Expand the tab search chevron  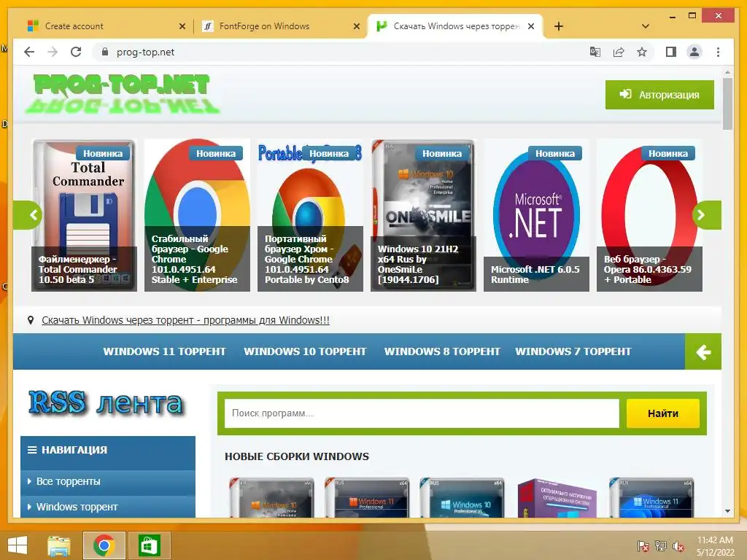645,26
